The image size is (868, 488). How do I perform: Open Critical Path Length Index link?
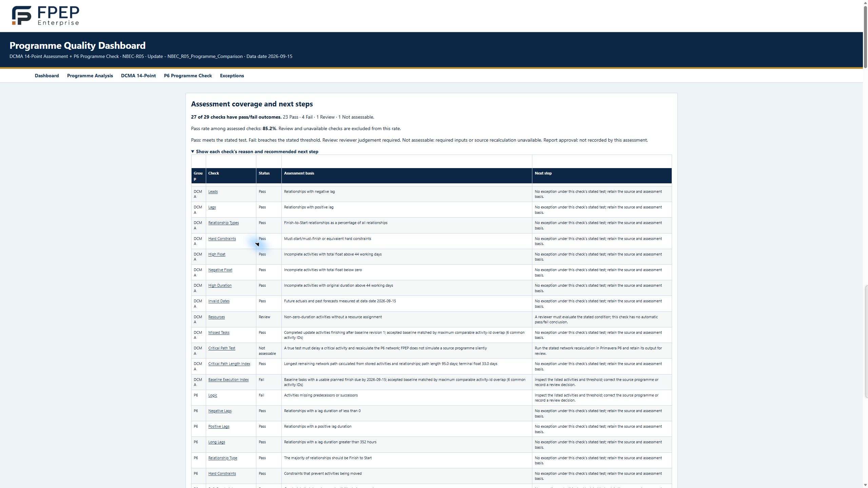tap(229, 364)
